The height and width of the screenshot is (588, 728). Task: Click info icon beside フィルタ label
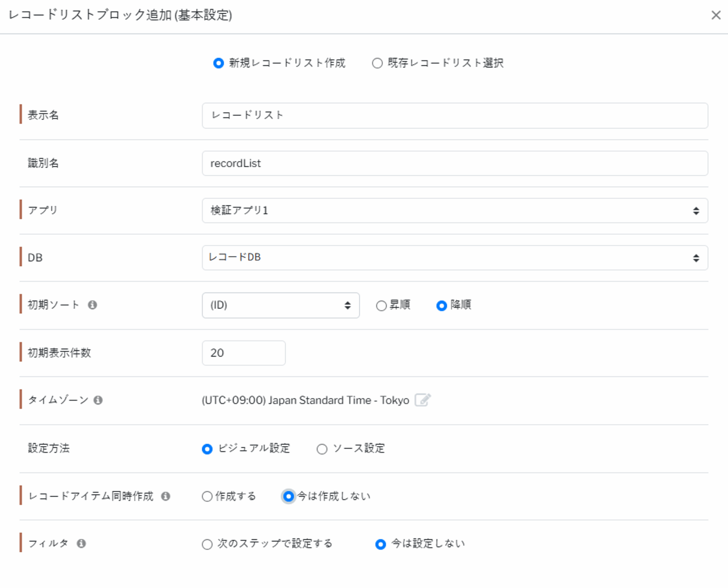[81, 544]
